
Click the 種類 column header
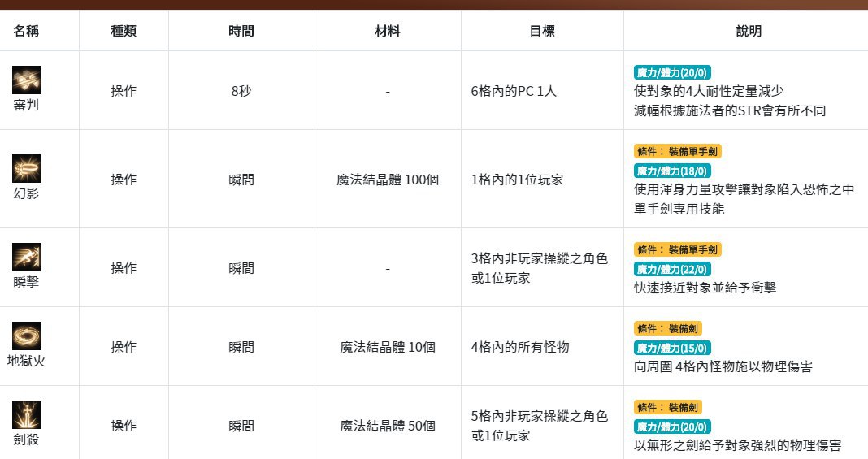point(124,32)
